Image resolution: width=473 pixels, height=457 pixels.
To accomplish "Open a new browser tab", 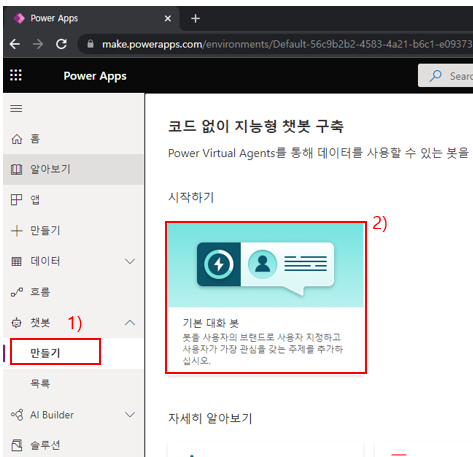I will coord(195,19).
